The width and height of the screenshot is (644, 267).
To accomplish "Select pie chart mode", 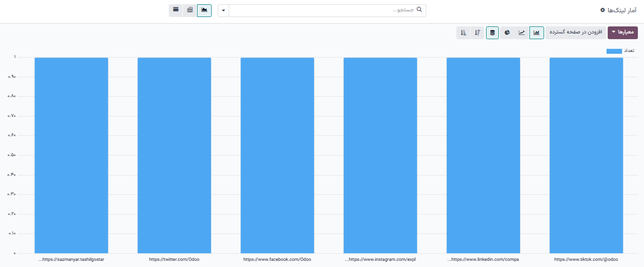I will pos(507,33).
